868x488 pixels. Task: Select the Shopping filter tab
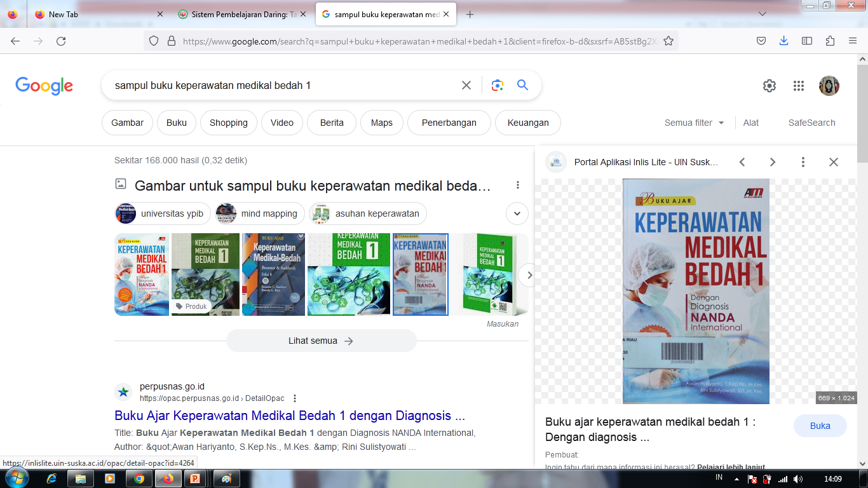tap(229, 123)
